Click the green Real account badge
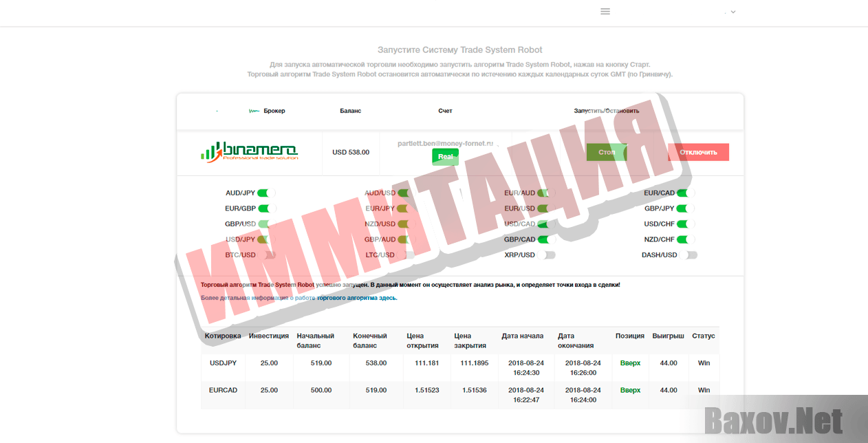Image resolution: width=868 pixels, height=443 pixels. (445, 157)
